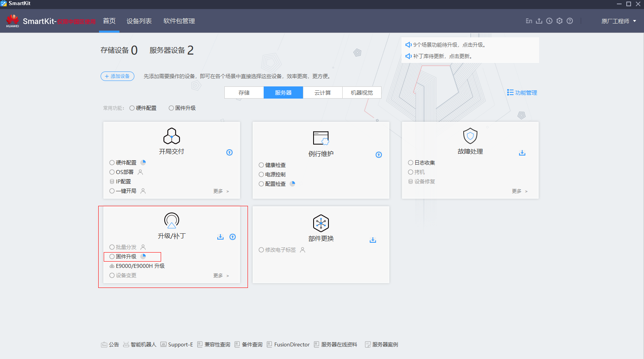Click the export/upload icon in header
Screen dimensions: 644x359
pos(539,21)
